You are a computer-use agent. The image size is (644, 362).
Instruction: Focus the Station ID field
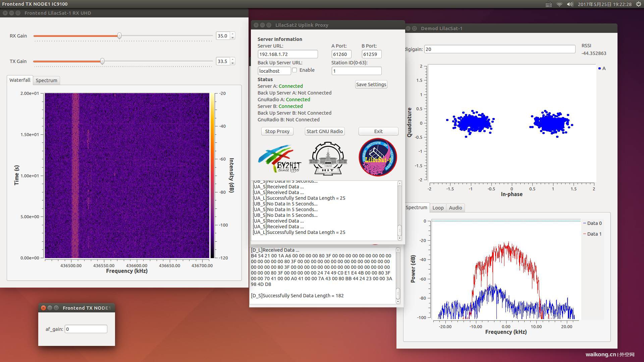[357, 71]
